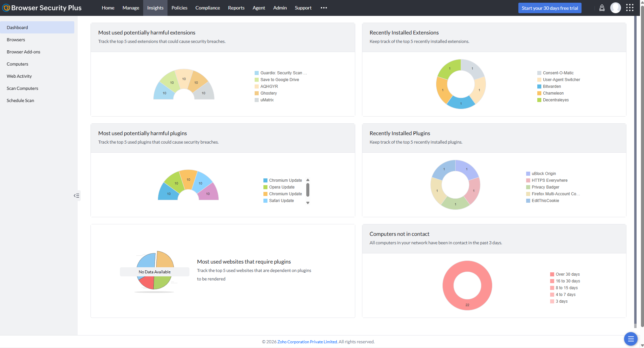
Task: Collapse the left sidebar with arrow icon
Action: 77,196
